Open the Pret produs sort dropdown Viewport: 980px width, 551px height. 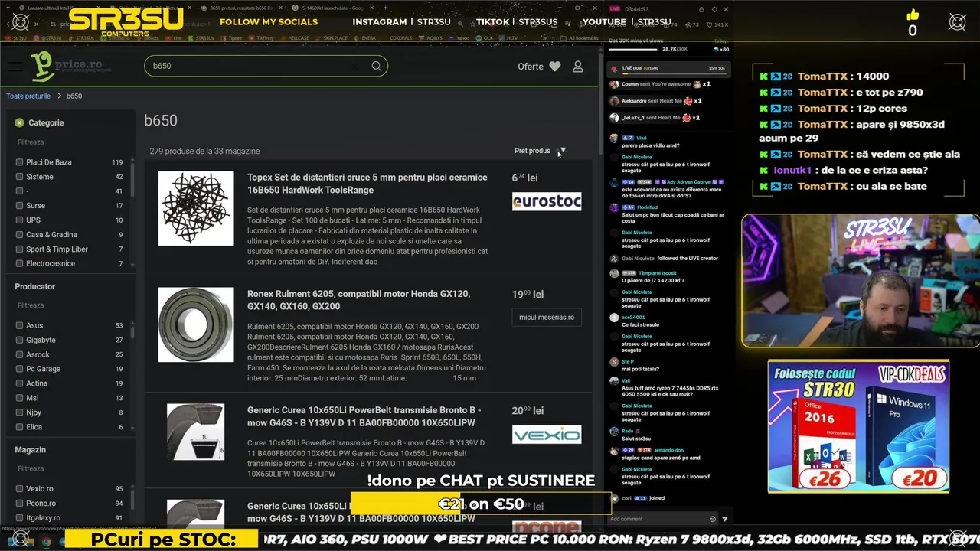(540, 151)
